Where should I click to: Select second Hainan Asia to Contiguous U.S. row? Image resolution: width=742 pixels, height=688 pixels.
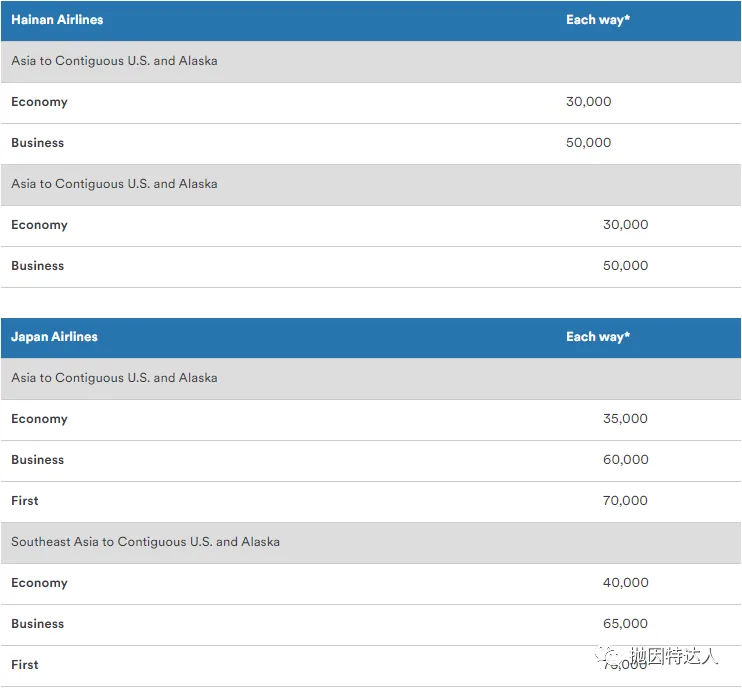114,184
